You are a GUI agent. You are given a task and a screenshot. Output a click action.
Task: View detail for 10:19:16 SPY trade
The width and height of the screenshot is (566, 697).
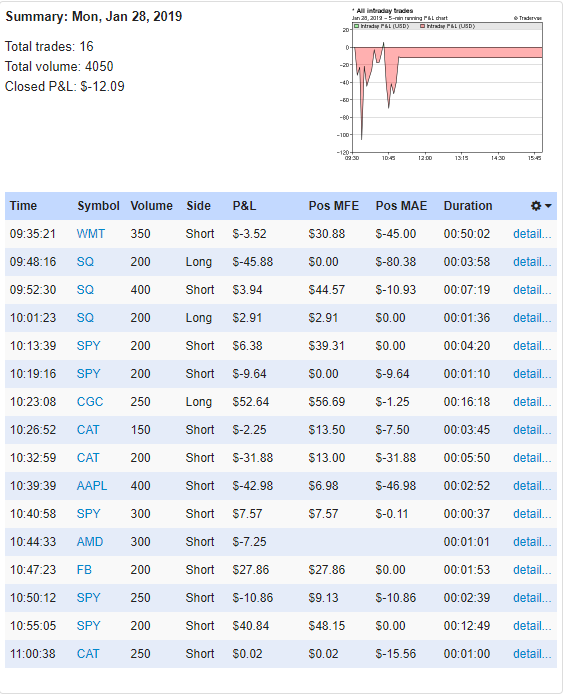click(532, 374)
